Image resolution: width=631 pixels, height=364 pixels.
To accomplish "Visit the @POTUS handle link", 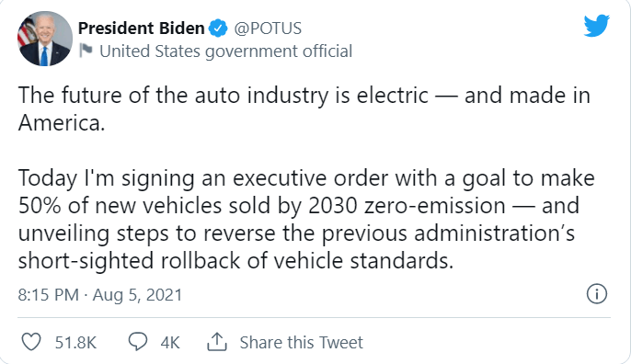I will click(268, 28).
